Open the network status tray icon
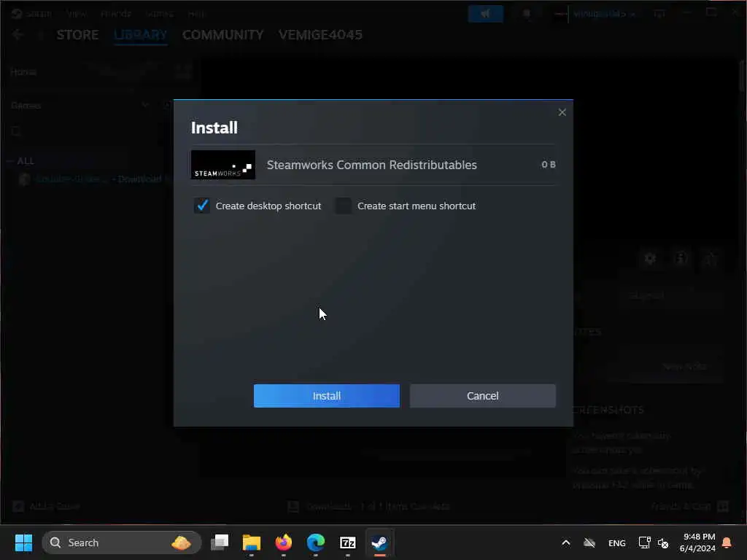 coord(645,542)
